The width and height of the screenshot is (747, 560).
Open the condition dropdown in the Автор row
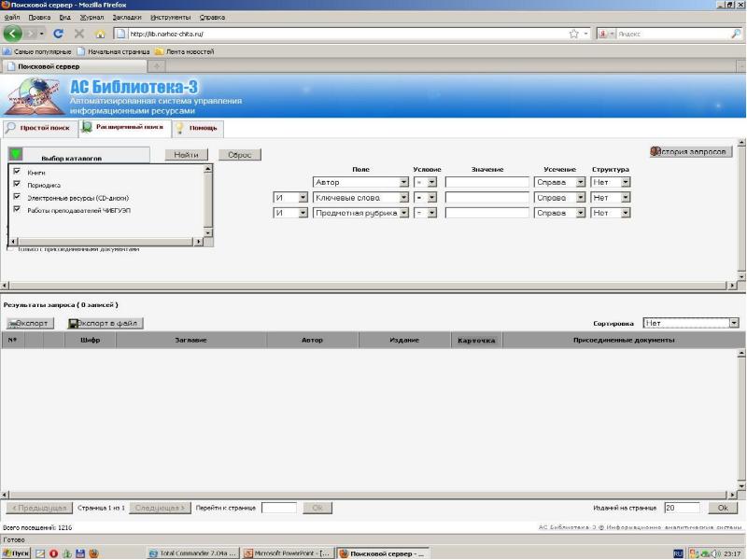pos(425,182)
